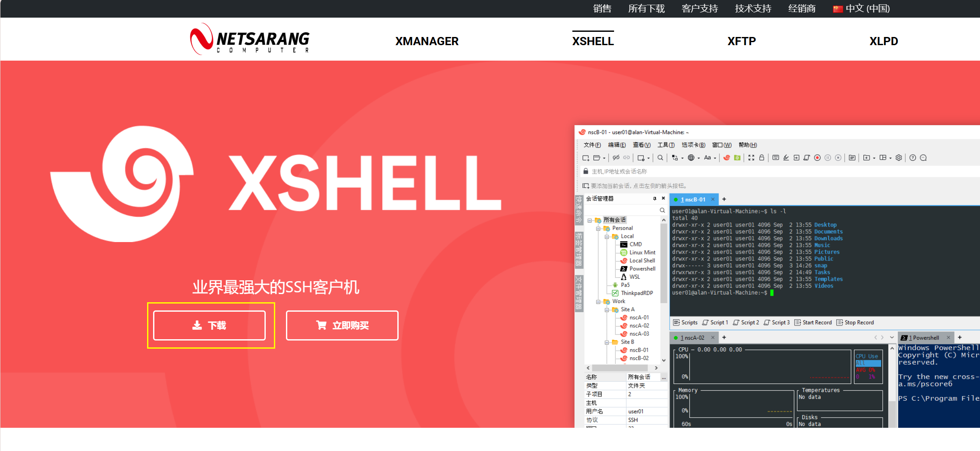
Task: Select Linux Mint session in tree
Action: [638, 253]
